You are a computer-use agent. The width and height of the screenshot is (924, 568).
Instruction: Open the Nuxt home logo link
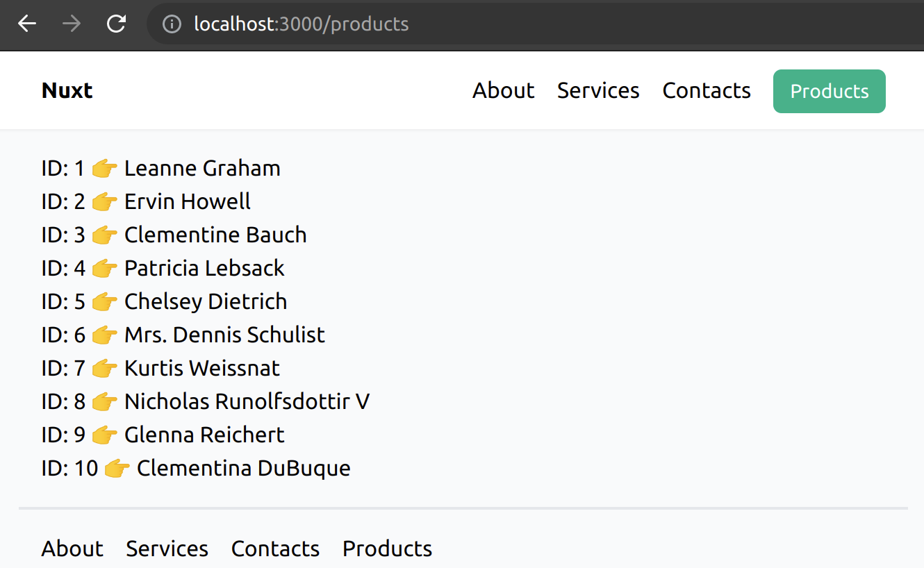click(67, 91)
